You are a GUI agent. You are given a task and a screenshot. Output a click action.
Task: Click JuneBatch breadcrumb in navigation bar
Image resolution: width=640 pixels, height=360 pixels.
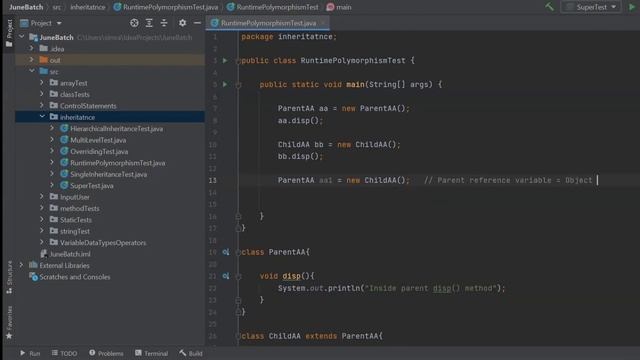pyautogui.click(x=26, y=7)
